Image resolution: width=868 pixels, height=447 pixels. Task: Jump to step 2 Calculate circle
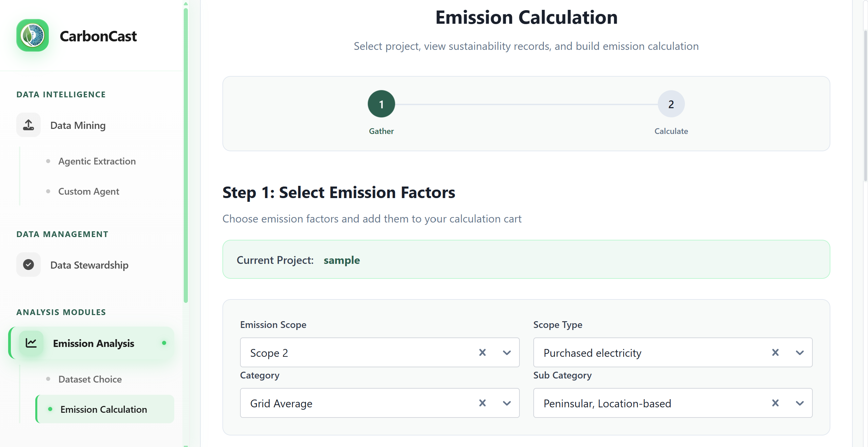(x=671, y=104)
